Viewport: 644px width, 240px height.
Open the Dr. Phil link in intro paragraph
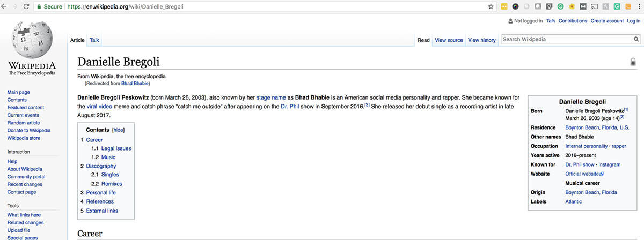(290, 106)
